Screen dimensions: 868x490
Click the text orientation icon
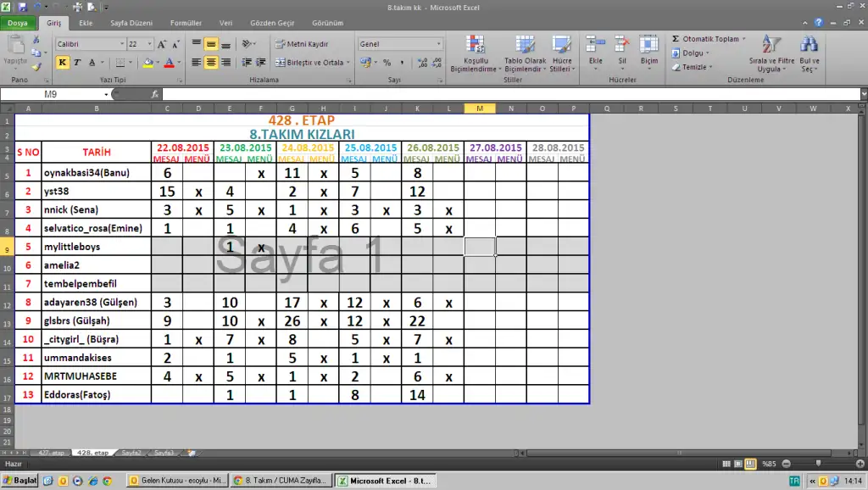(x=247, y=44)
